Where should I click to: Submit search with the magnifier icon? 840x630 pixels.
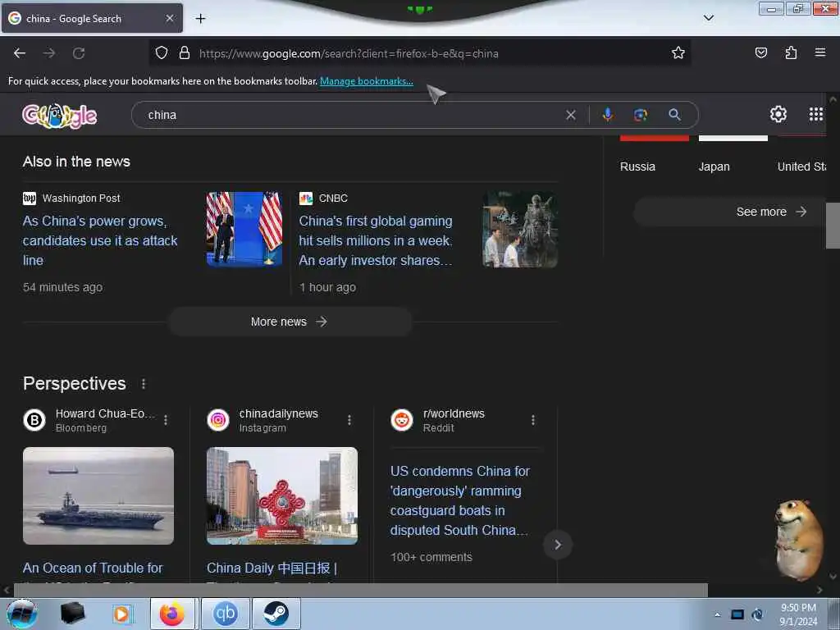[674, 114]
